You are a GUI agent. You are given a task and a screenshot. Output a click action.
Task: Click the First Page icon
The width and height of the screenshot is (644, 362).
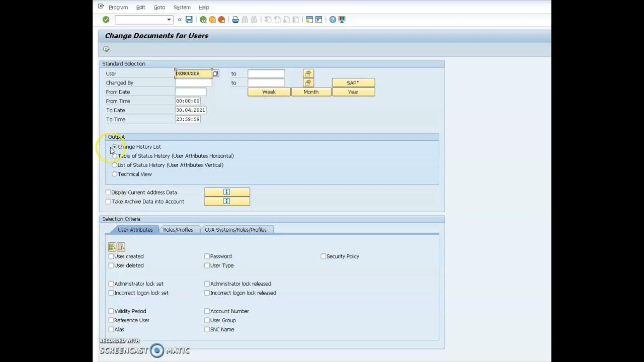268,20
